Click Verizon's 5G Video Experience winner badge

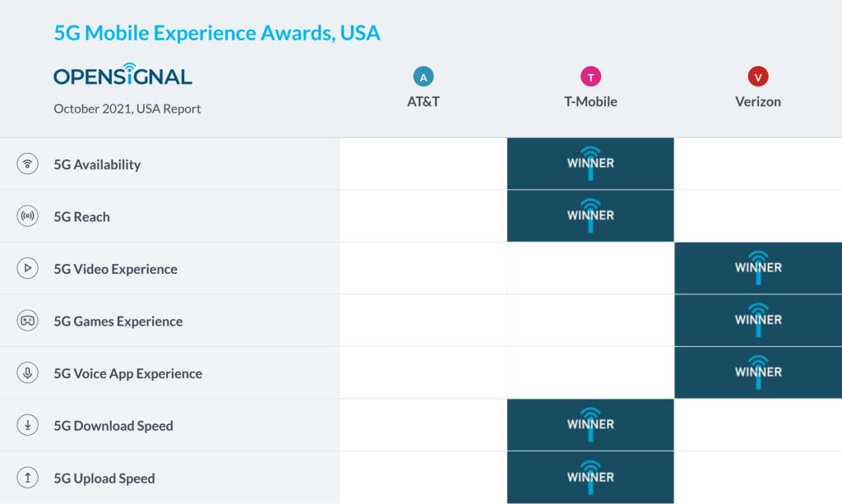coord(758,268)
